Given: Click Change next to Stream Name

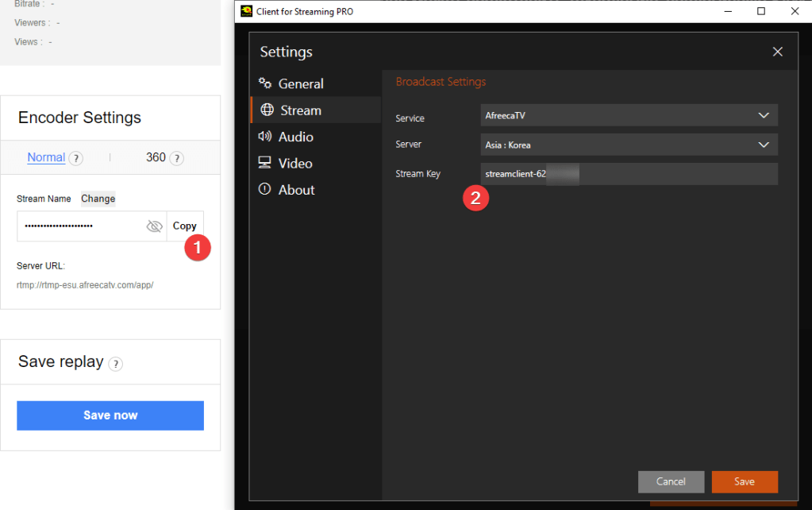Looking at the screenshot, I should 98,199.
